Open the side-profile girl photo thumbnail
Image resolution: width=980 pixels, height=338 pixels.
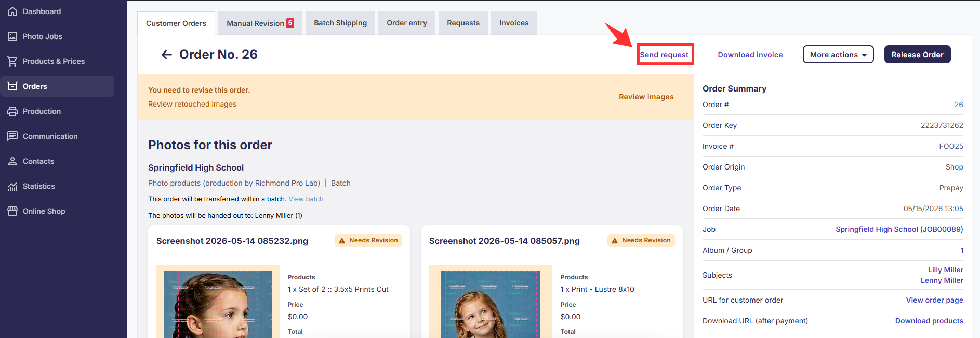click(218, 304)
